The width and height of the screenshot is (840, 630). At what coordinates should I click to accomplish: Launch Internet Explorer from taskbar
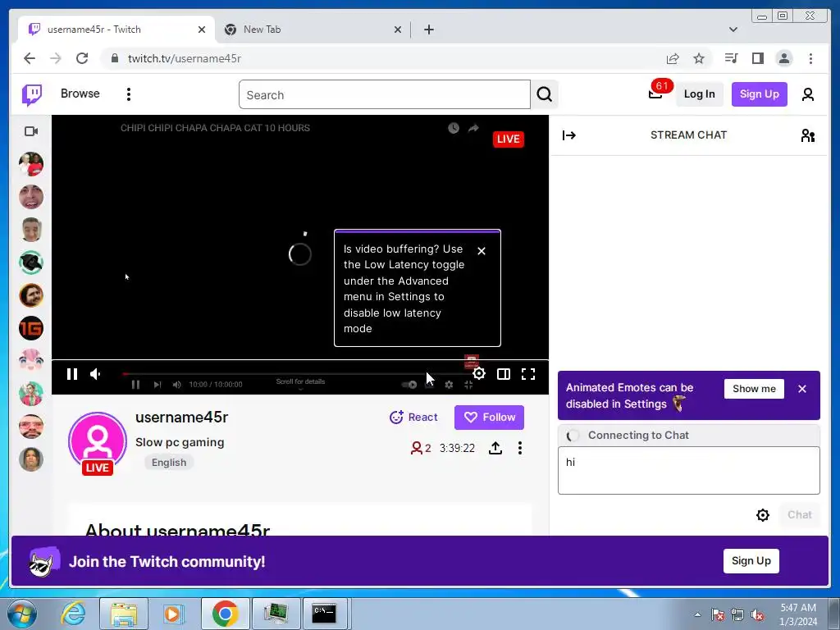pyautogui.click(x=73, y=614)
